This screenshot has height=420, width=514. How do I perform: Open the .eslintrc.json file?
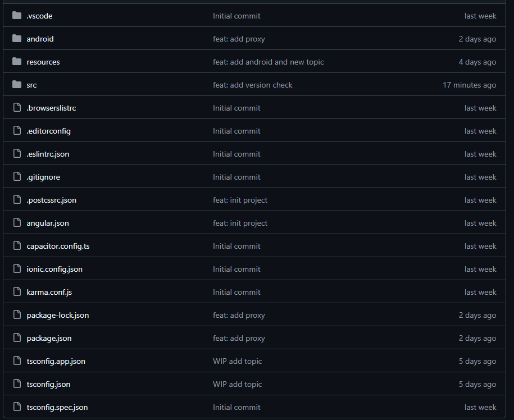tap(48, 154)
